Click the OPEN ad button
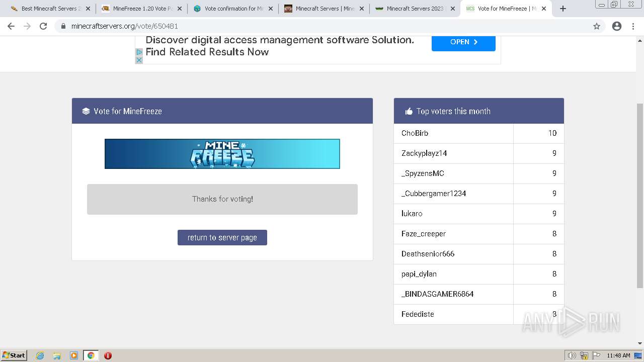The height and width of the screenshot is (362, 644). [463, 42]
